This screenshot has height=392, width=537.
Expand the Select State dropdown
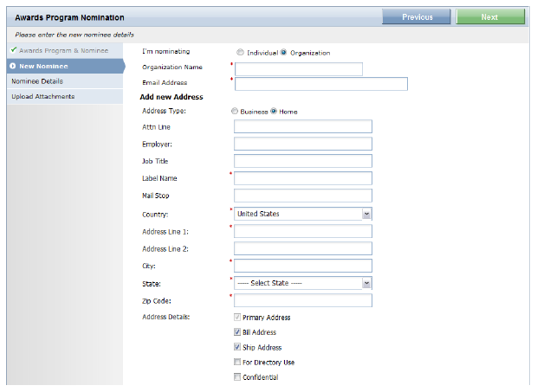coord(366,283)
